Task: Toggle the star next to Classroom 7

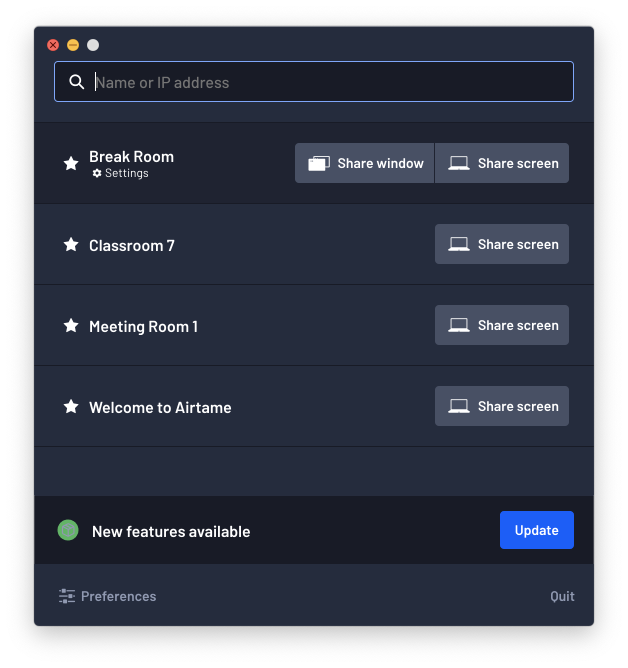Action: click(x=71, y=245)
